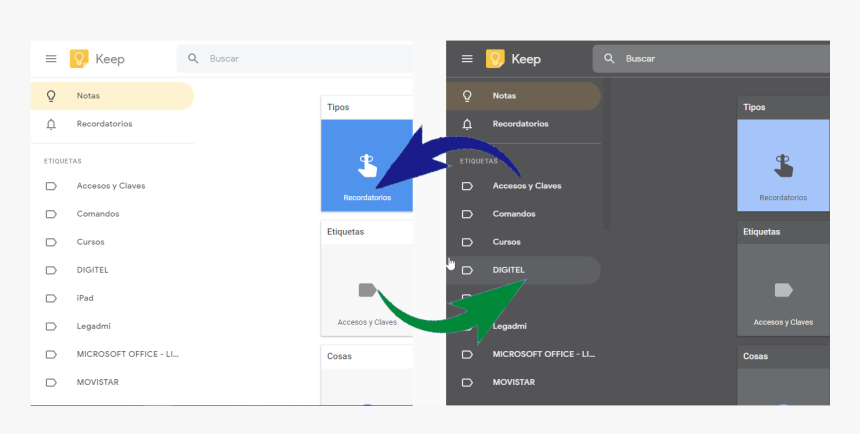Click Tipos heading in light window
The image size is (860, 434).
pyautogui.click(x=338, y=107)
